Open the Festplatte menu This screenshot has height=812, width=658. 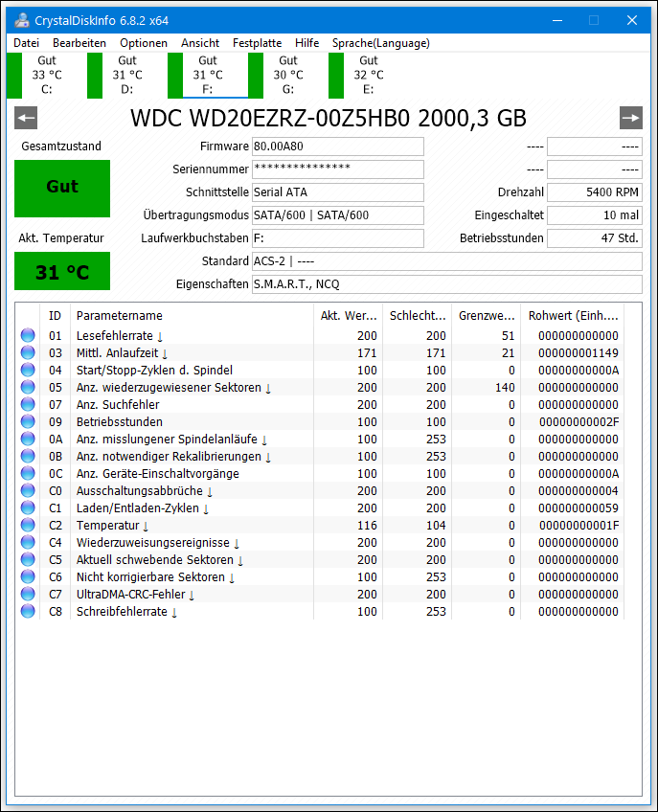pyautogui.click(x=257, y=43)
